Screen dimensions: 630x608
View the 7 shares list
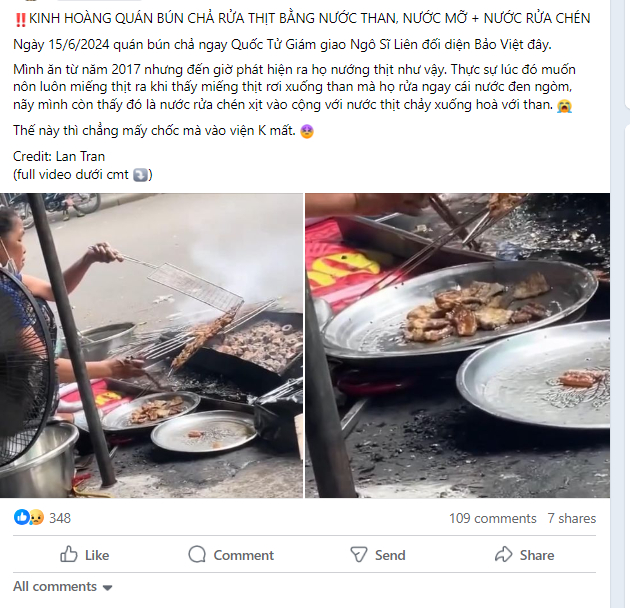click(572, 518)
